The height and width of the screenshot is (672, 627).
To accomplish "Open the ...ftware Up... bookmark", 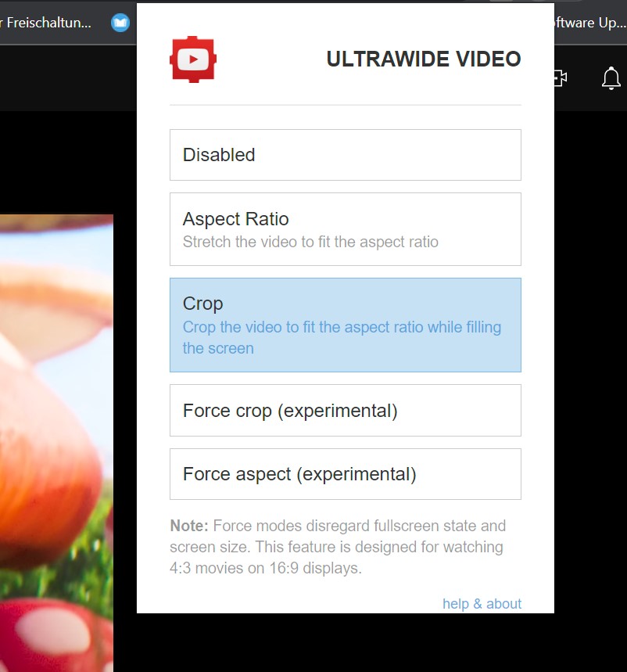I will tap(590, 22).
